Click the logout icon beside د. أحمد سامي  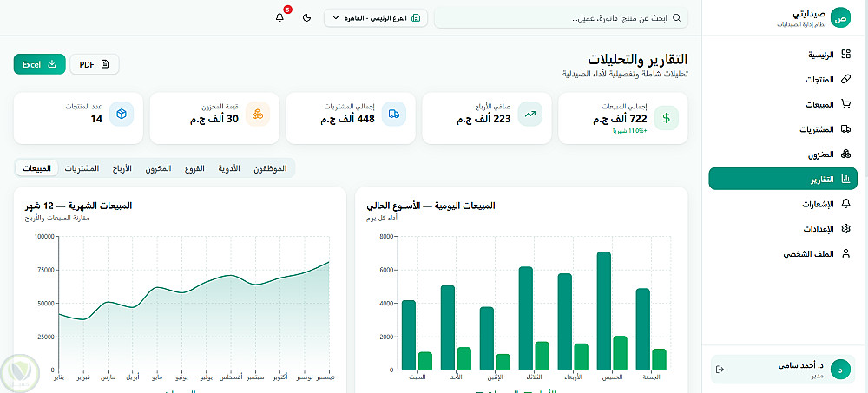click(720, 370)
